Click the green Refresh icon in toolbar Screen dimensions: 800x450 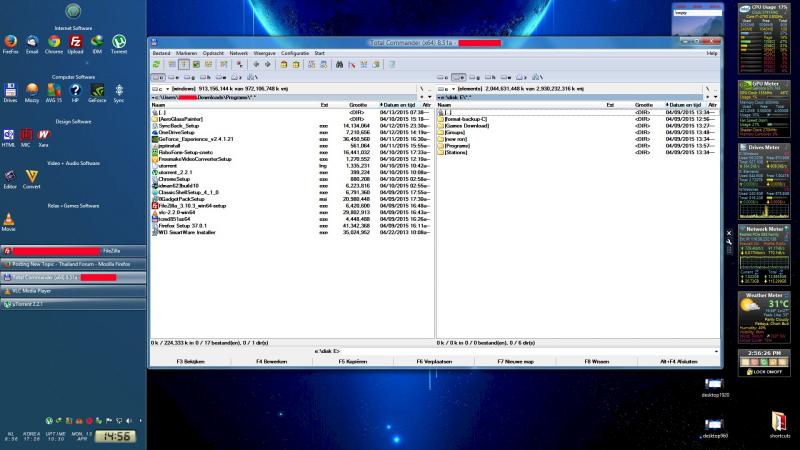157,65
